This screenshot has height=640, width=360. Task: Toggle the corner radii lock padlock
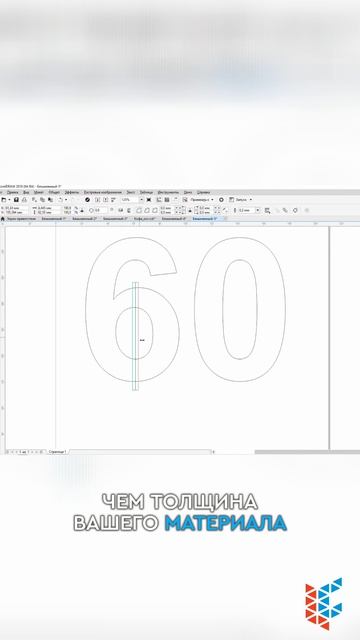coord(190,211)
